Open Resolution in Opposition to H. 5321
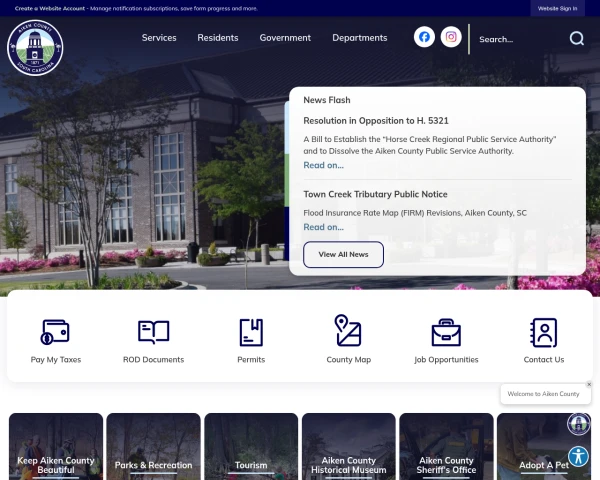Viewport: 600px width, 480px height. pyautogui.click(x=375, y=121)
